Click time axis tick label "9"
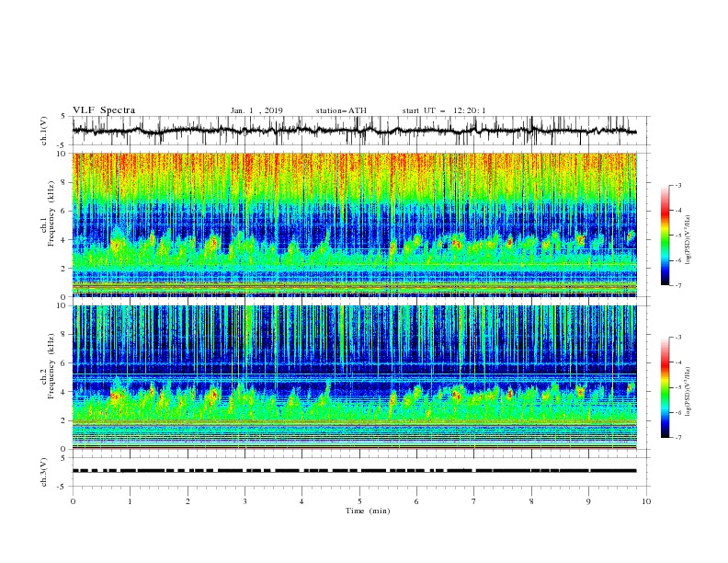Image resolution: width=728 pixels, height=563 pixels. click(588, 501)
